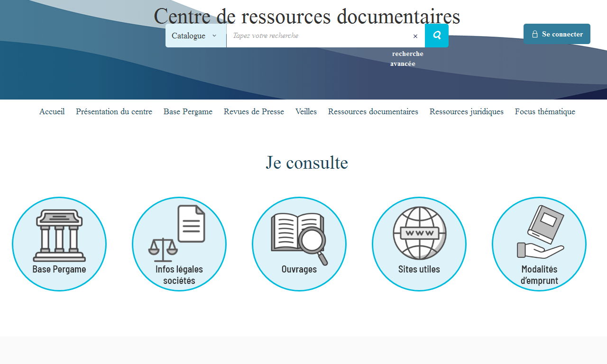The height and width of the screenshot is (364, 607).
Task: Open the Revues de Presse menu
Action: point(254,112)
